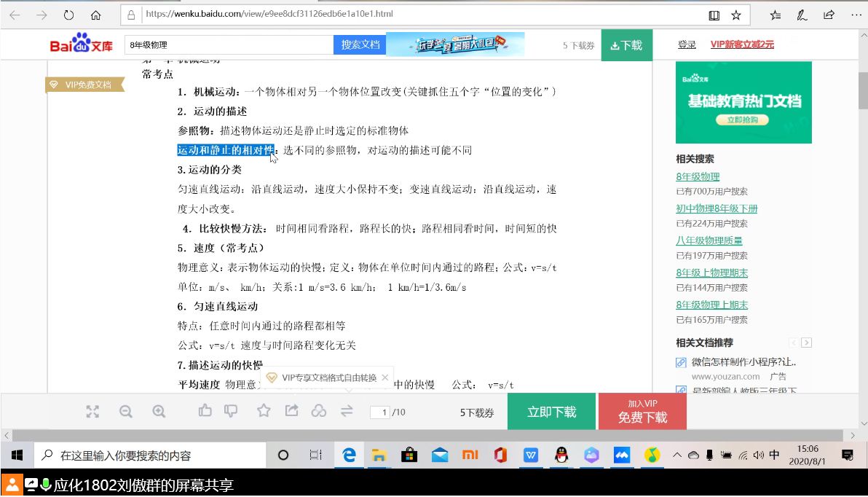Open the Windows Start menu

coord(16,455)
